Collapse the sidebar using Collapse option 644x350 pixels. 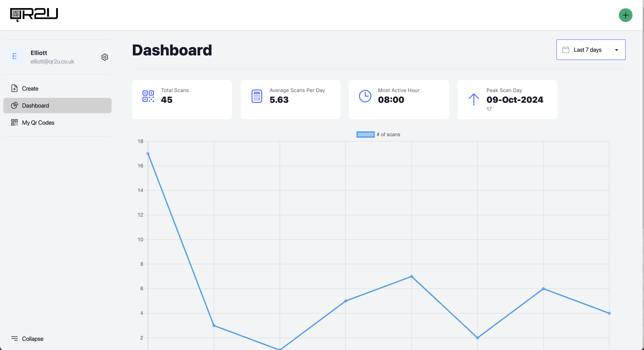(x=27, y=338)
